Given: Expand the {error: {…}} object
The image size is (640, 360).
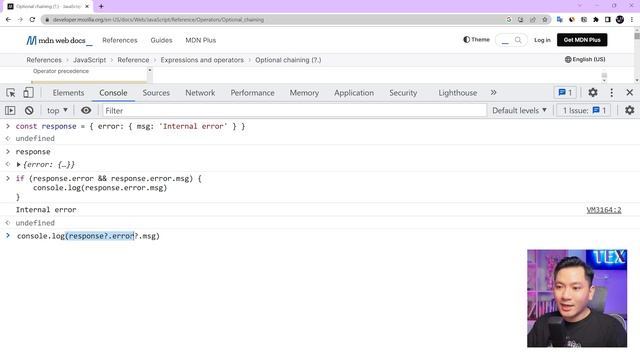Looking at the screenshot, I should pyautogui.click(x=18, y=165).
